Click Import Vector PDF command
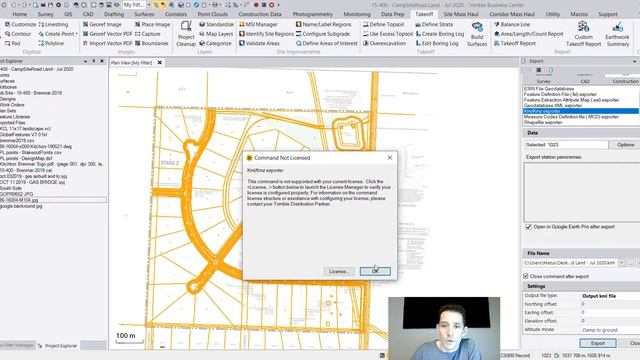Image resolution: width=640 pixels, height=360 pixels. pos(107,43)
